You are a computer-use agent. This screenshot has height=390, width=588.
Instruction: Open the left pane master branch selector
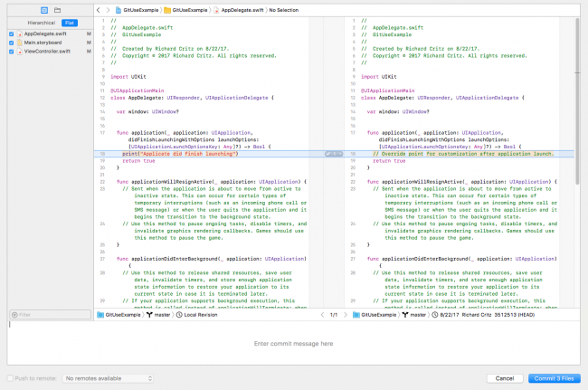coord(158,315)
